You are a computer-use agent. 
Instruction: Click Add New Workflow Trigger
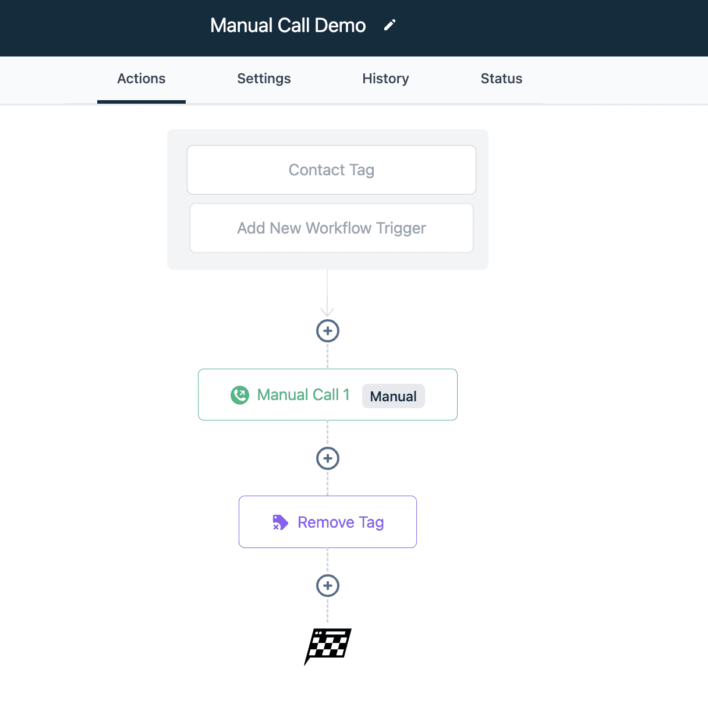pyautogui.click(x=331, y=228)
